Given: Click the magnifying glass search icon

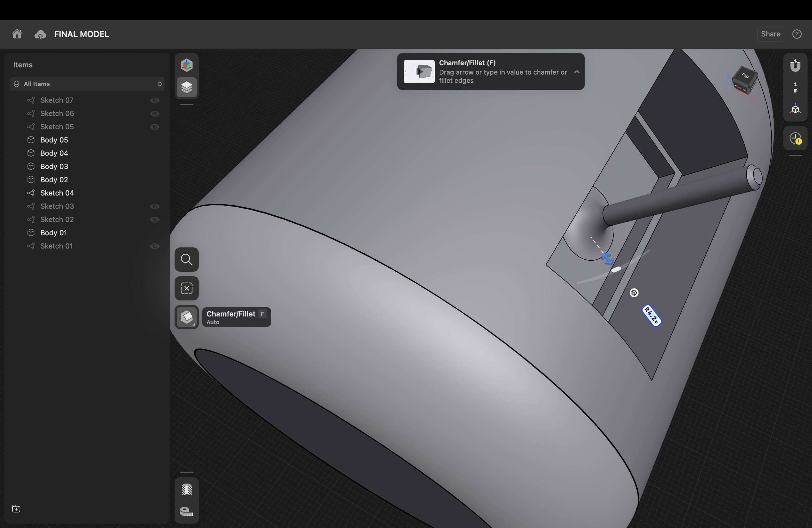Looking at the screenshot, I should 187,260.
